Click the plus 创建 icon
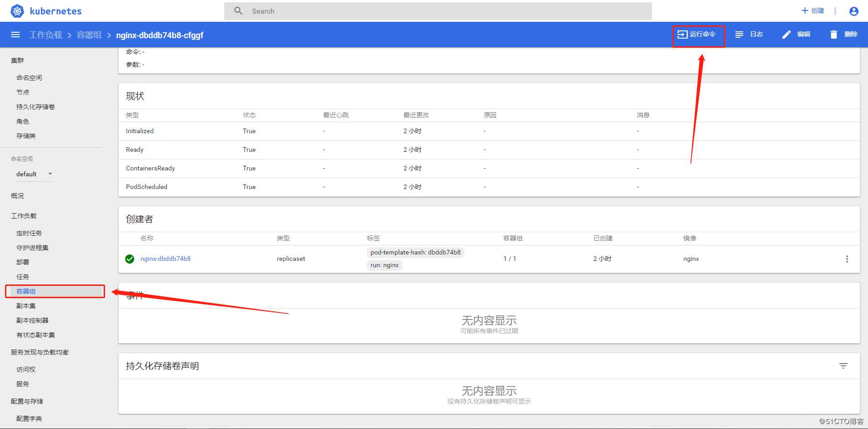868x429 pixels. click(805, 10)
